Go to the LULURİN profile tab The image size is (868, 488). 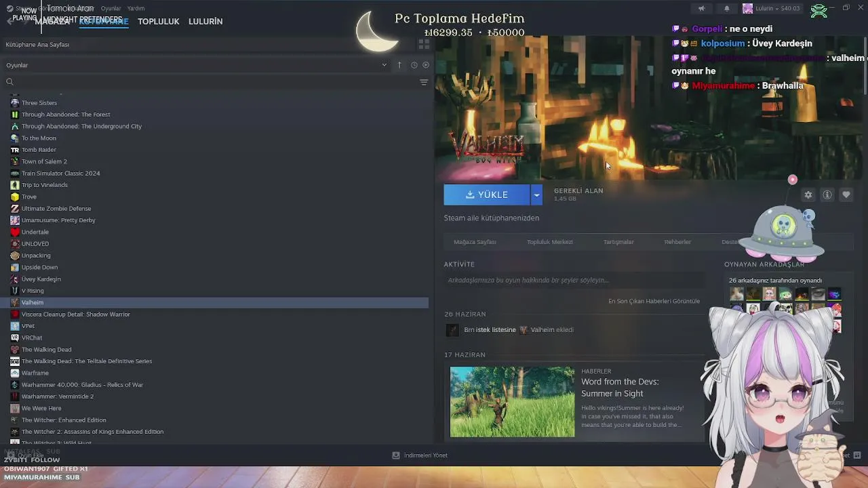(205, 22)
